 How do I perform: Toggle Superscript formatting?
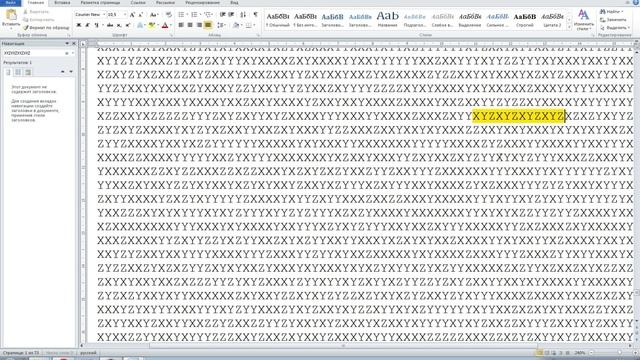[x=127, y=25]
